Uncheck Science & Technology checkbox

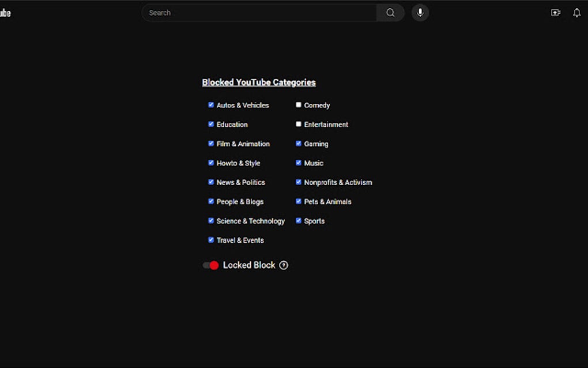coord(211,220)
